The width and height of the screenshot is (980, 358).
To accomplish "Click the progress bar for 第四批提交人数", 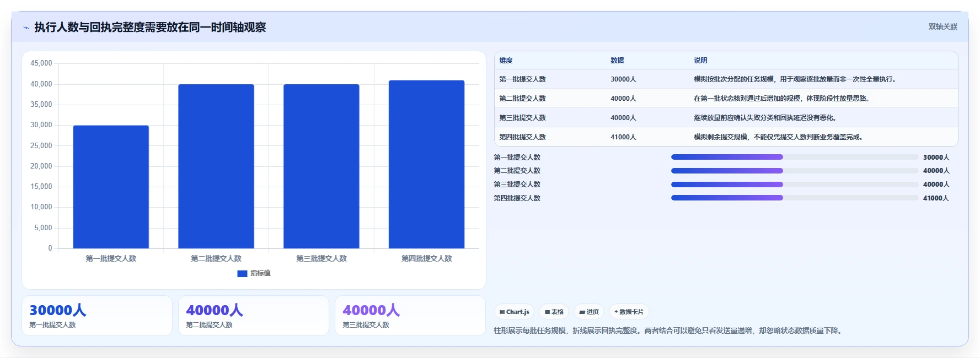I will (x=795, y=198).
